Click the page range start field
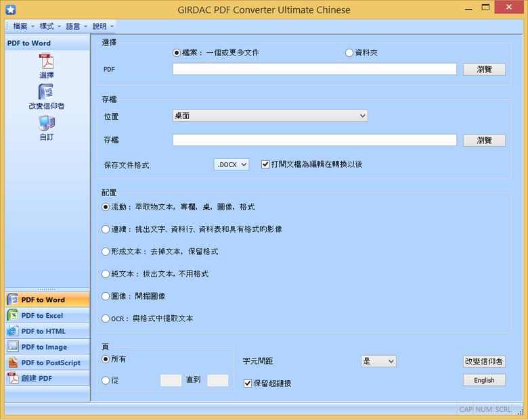This screenshot has width=528, height=420. 171,380
